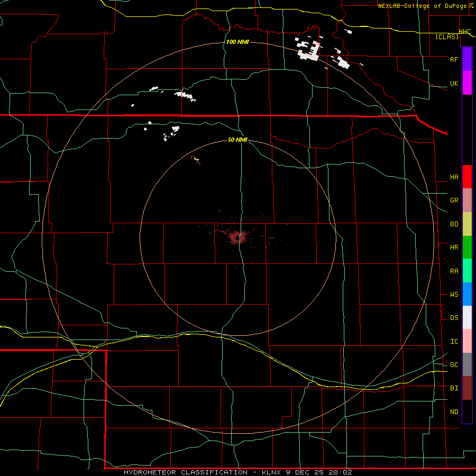This screenshot has width=476, height=476.
Task: Click the HA red legend swatch
Action: [x=467, y=177]
